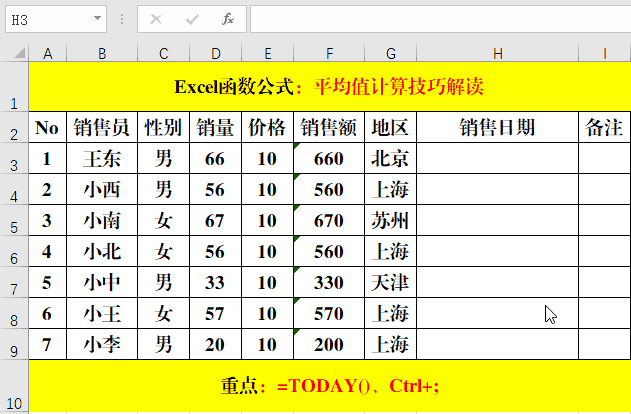631x414 pixels.
Task: Click the sales amount cell 670
Action: coord(329,220)
